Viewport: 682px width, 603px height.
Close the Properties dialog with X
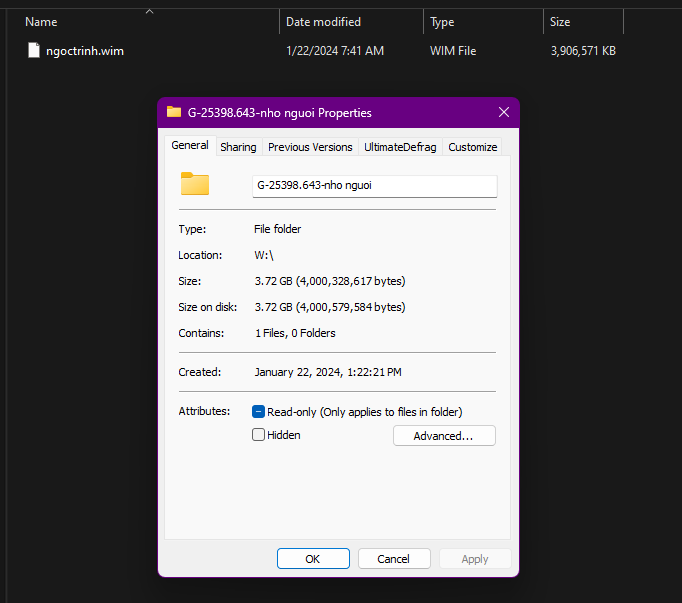[x=504, y=112]
